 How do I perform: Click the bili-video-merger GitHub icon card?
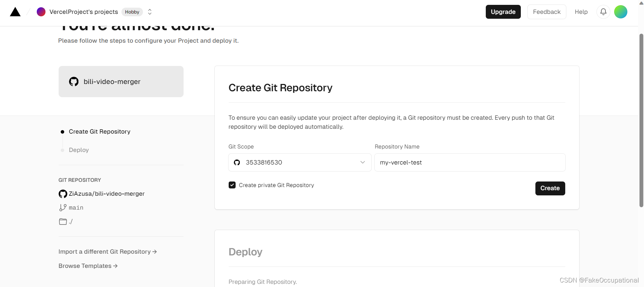pyautogui.click(x=74, y=82)
